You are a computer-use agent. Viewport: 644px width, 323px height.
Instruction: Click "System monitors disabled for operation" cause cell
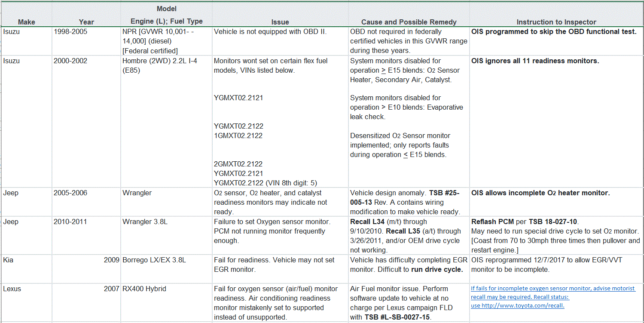tap(409, 122)
